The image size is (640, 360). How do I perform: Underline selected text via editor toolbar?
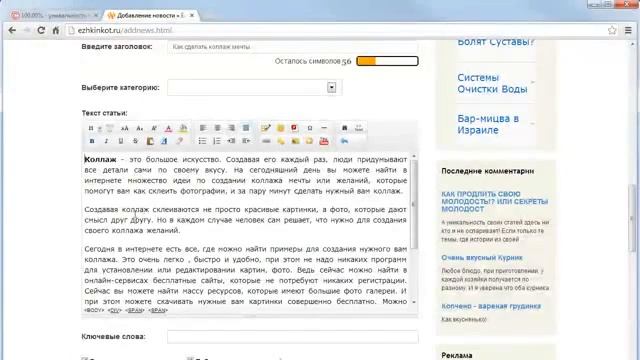coord(121,141)
